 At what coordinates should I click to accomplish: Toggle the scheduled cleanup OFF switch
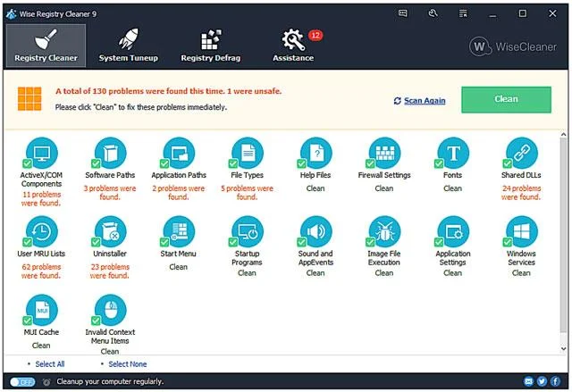[22, 382]
